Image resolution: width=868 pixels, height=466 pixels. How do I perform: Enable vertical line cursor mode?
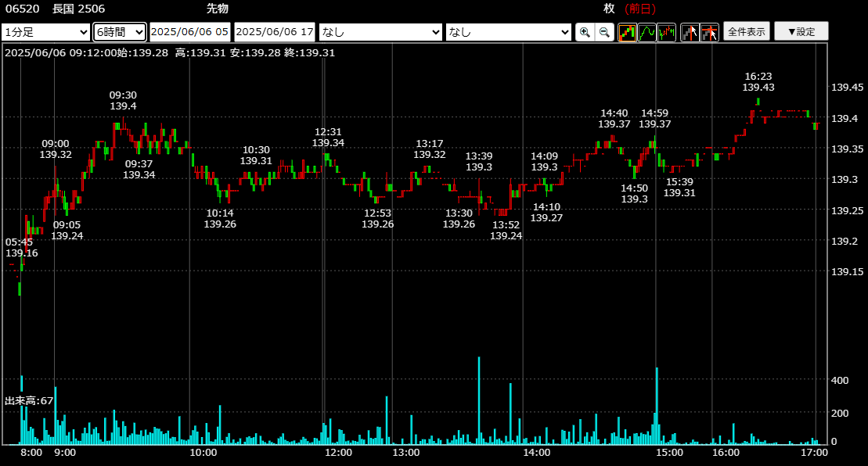click(690, 32)
